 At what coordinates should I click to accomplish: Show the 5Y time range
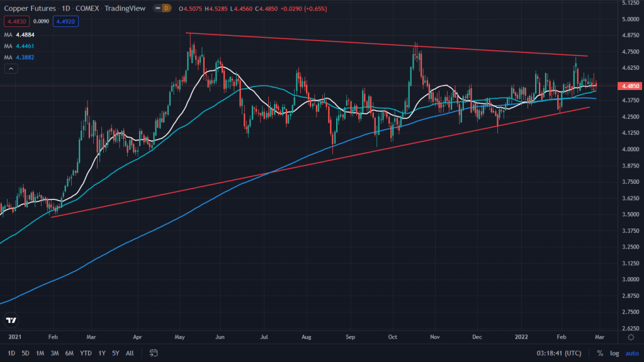115,353
